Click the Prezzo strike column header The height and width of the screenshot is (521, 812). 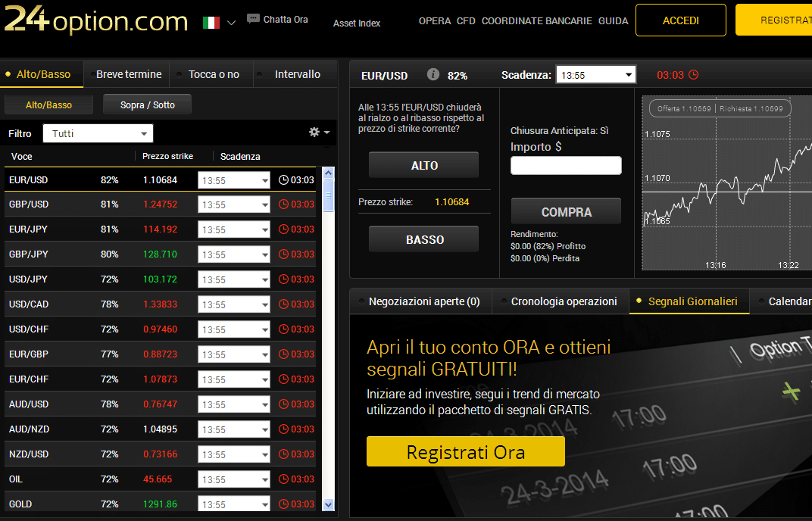pos(167,156)
